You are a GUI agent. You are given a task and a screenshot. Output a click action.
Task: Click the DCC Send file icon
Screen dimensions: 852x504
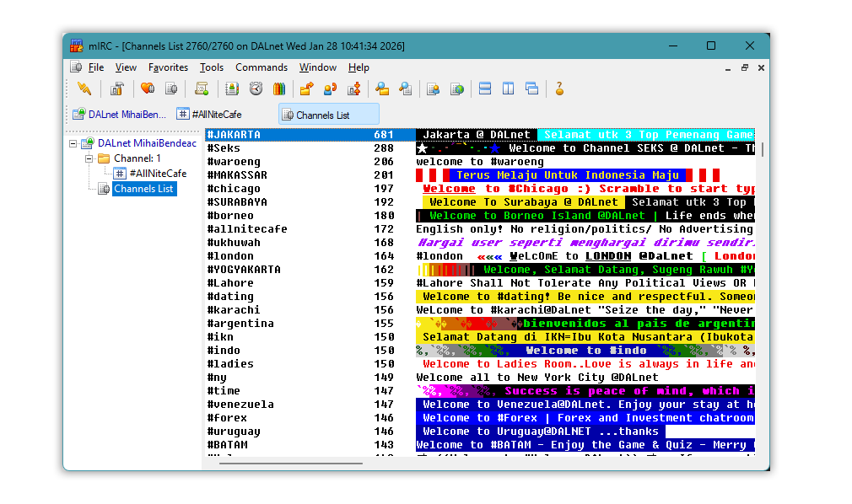click(306, 88)
